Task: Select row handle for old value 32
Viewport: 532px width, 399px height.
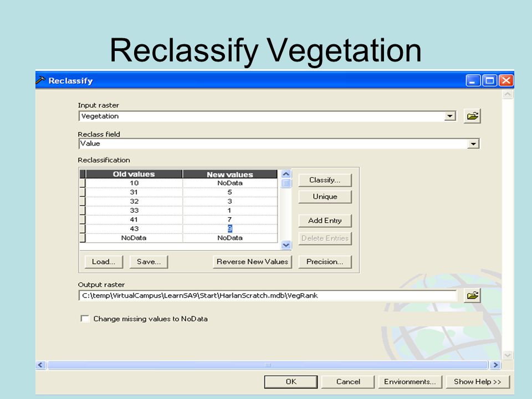Action: pyautogui.click(x=83, y=202)
